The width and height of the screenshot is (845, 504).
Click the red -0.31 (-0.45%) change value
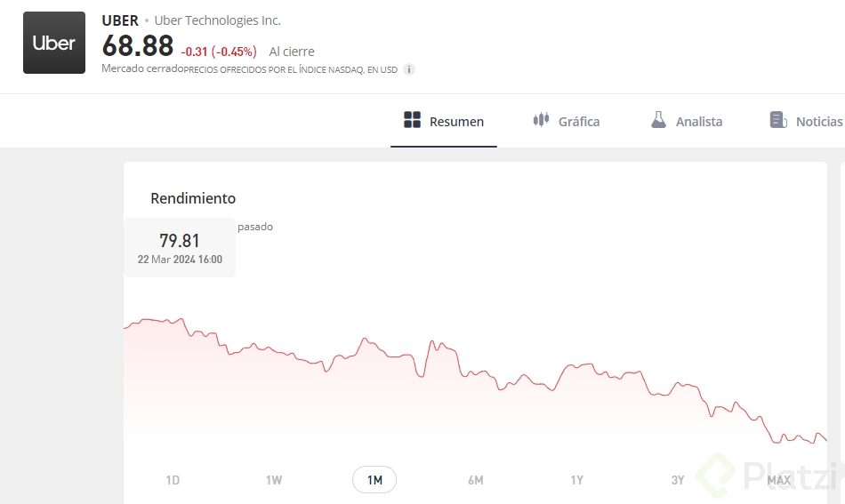tap(219, 52)
